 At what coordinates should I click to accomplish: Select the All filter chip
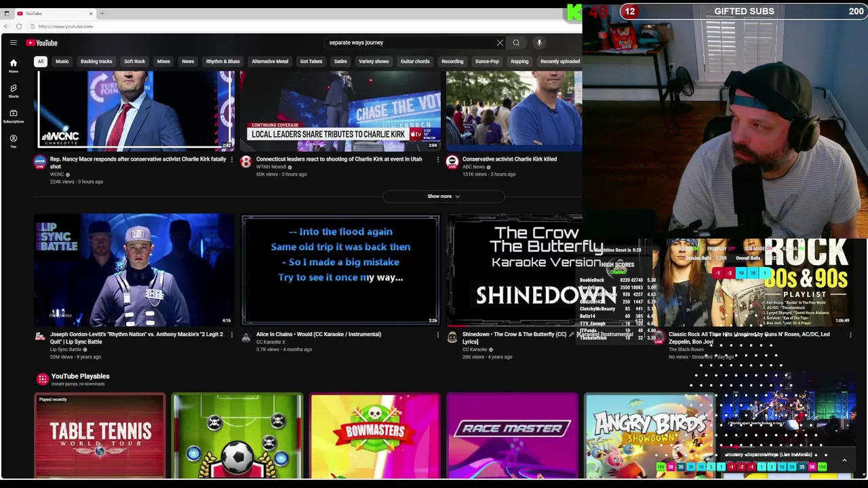[x=40, y=62]
